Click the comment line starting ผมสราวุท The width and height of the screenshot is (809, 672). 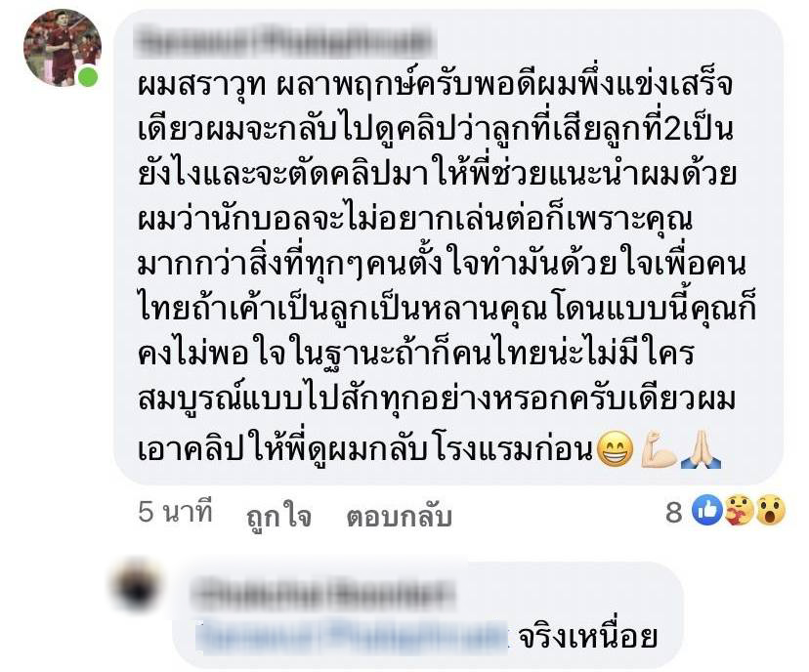coord(435,86)
